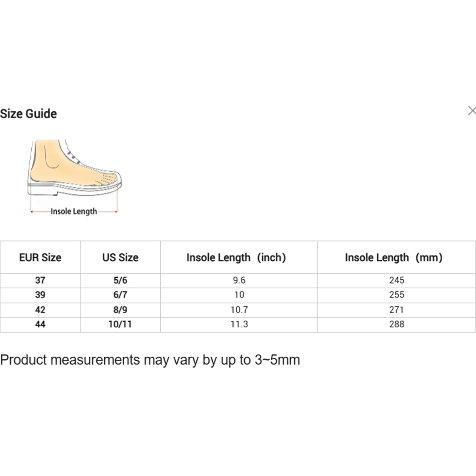Select the US Size column header
This screenshot has width=476, height=476.
(120, 257)
